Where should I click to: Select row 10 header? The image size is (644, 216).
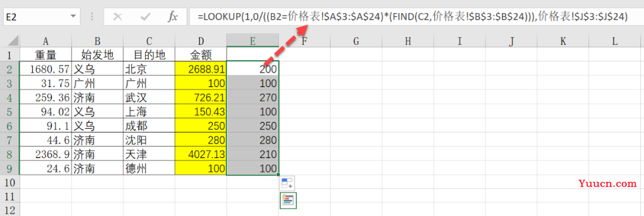pyautogui.click(x=10, y=182)
